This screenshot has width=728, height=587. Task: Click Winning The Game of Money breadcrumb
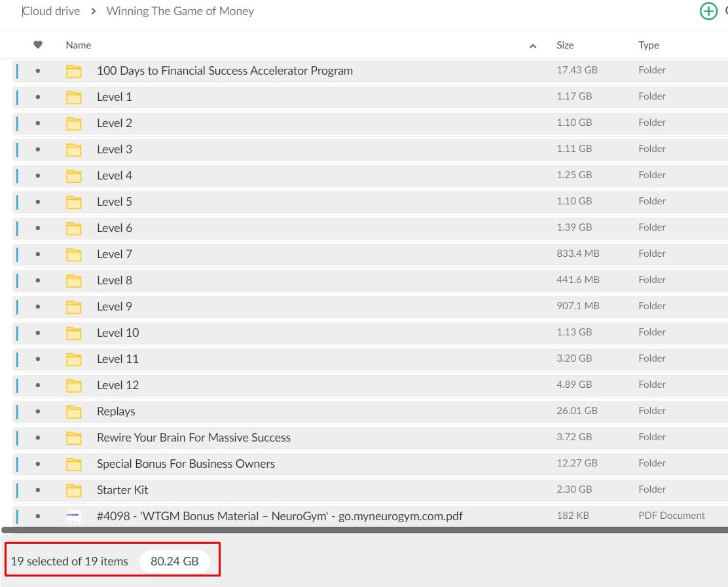(x=180, y=11)
